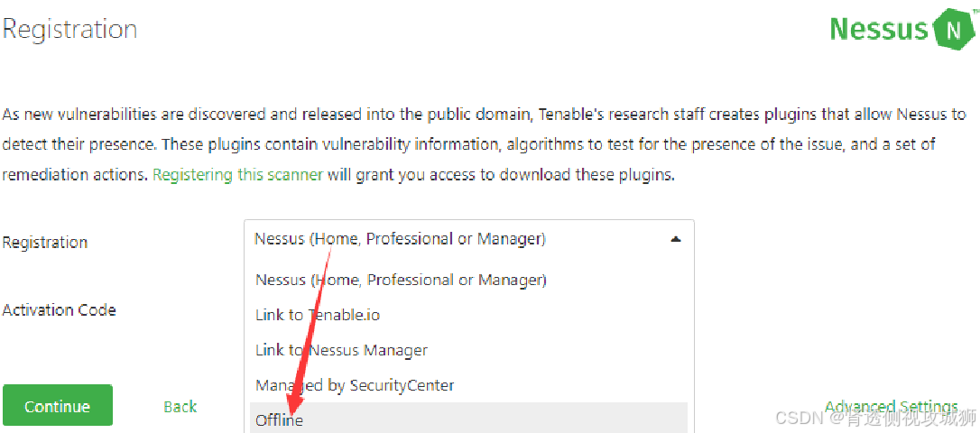Click the description's first line about new vulnerabilities

(485, 115)
